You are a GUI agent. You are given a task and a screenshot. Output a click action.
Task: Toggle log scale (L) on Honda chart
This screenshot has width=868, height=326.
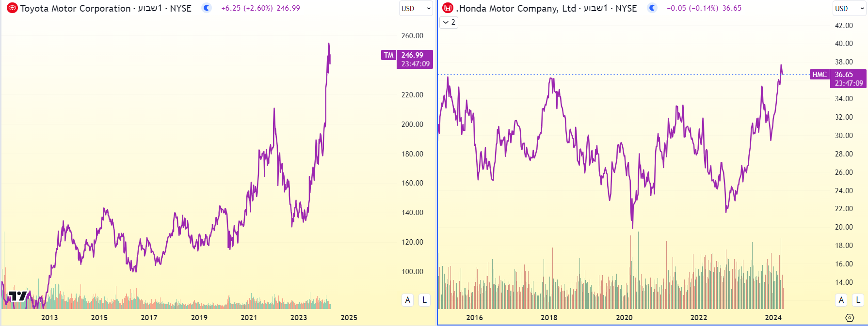click(858, 300)
